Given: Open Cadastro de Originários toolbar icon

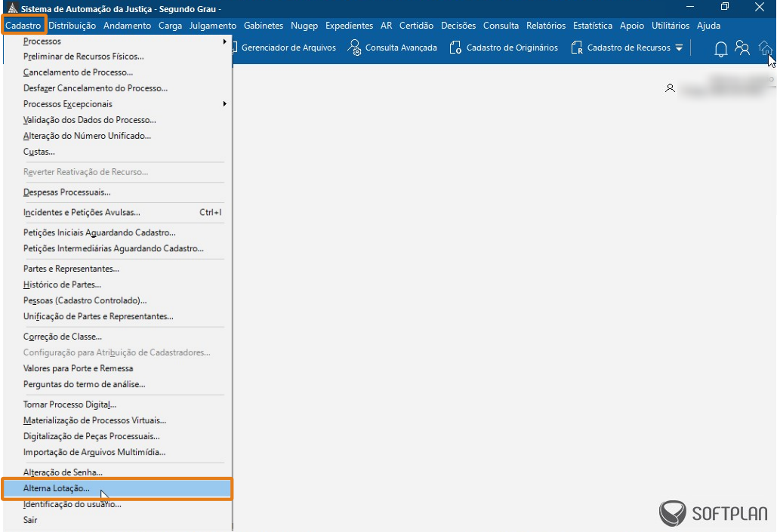Looking at the screenshot, I should pos(455,48).
